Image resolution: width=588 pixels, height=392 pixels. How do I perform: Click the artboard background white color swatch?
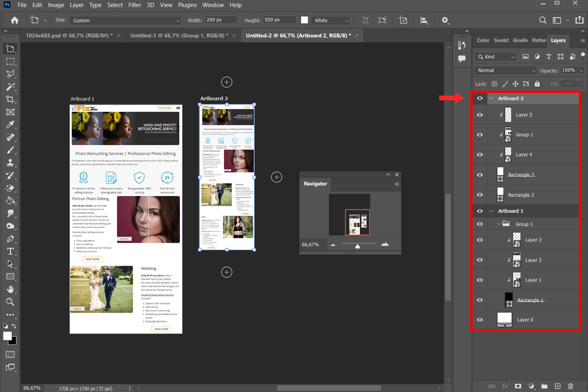coord(304,20)
